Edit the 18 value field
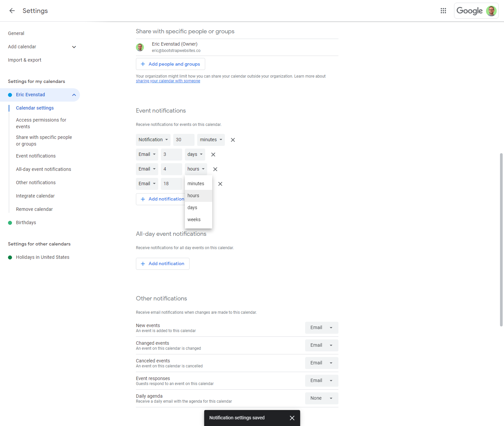Viewport: 504px width, 426px height. click(172, 184)
